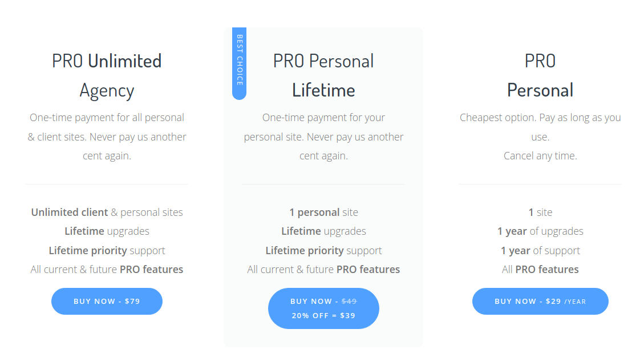Click '1 year of upgrades' feature line

[x=540, y=231]
